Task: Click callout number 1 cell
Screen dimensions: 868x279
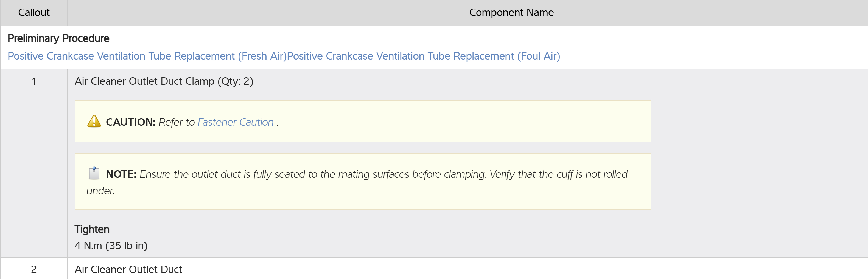Action: 34,81
